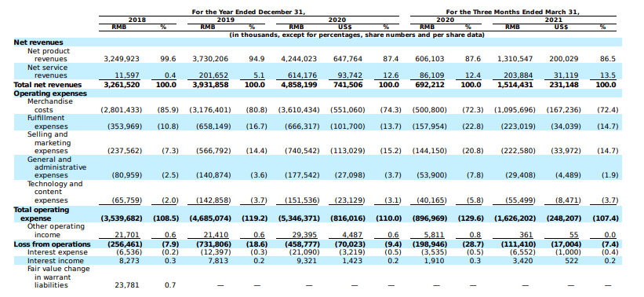Click the total 1,514,431
The height and width of the screenshot is (297, 644).
pos(515,85)
